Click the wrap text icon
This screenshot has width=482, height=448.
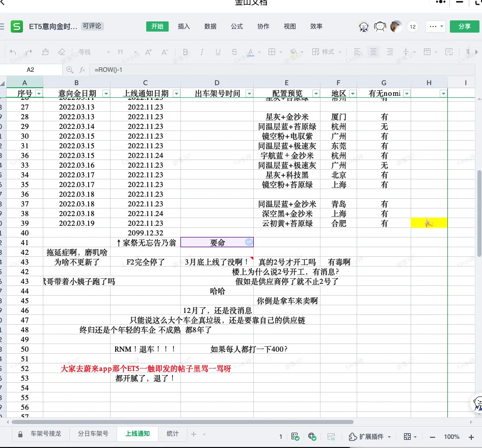click(449, 52)
